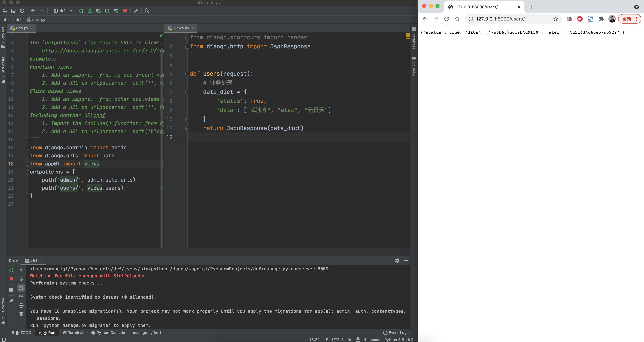
Task: Click the Debug bug icon in toolbar
Action: (x=90, y=11)
